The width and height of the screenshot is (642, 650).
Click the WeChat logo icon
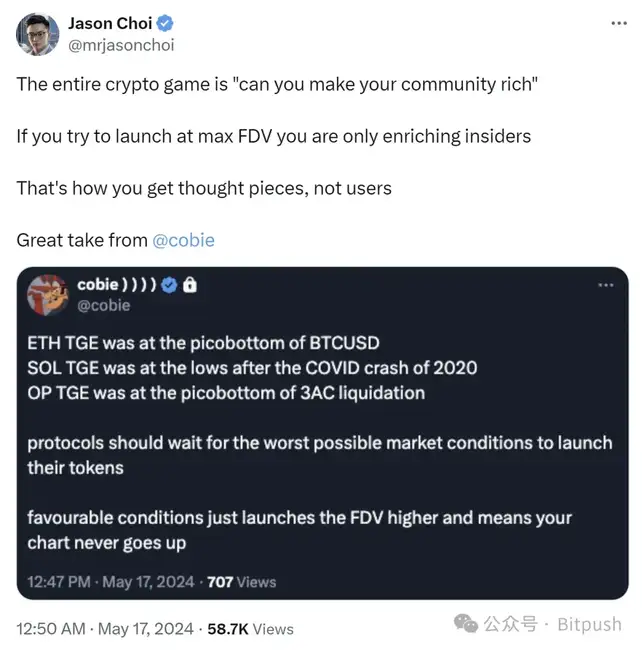pos(465,625)
